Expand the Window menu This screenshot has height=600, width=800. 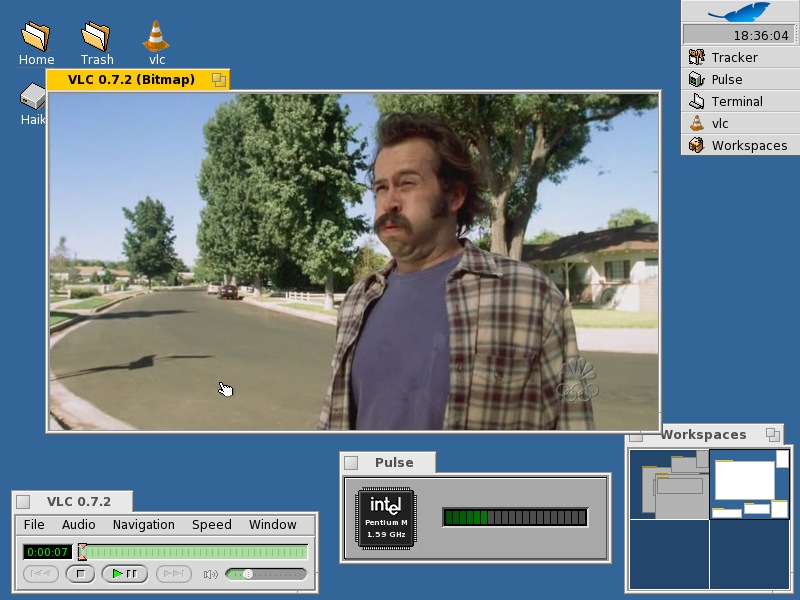click(272, 525)
